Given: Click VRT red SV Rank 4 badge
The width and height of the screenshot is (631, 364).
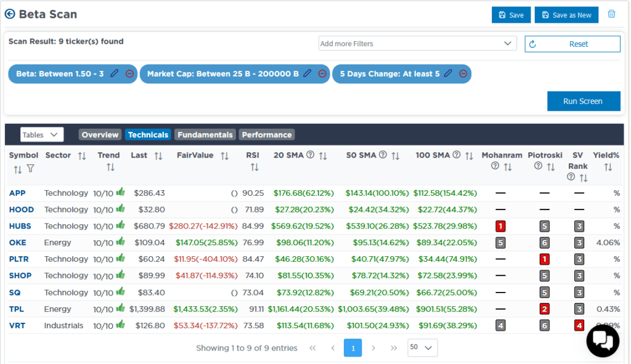Looking at the screenshot, I should pyautogui.click(x=579, y=325).
